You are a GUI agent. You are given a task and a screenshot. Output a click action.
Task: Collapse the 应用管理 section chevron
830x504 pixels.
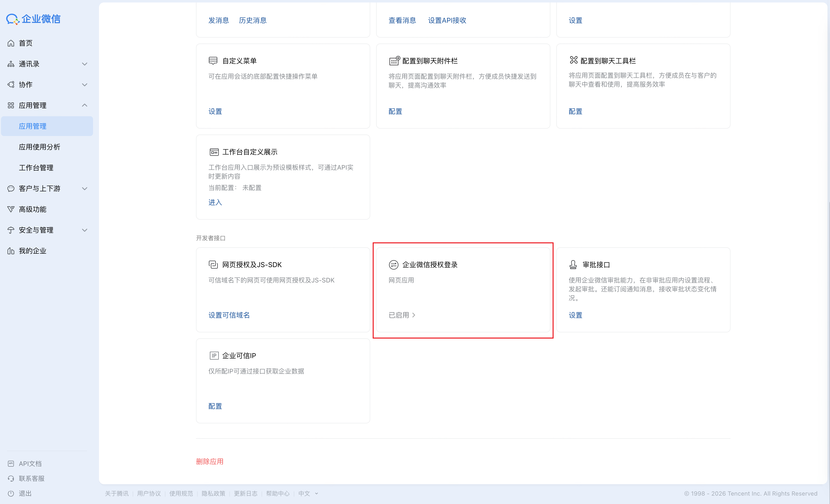(x=85, y=105)
